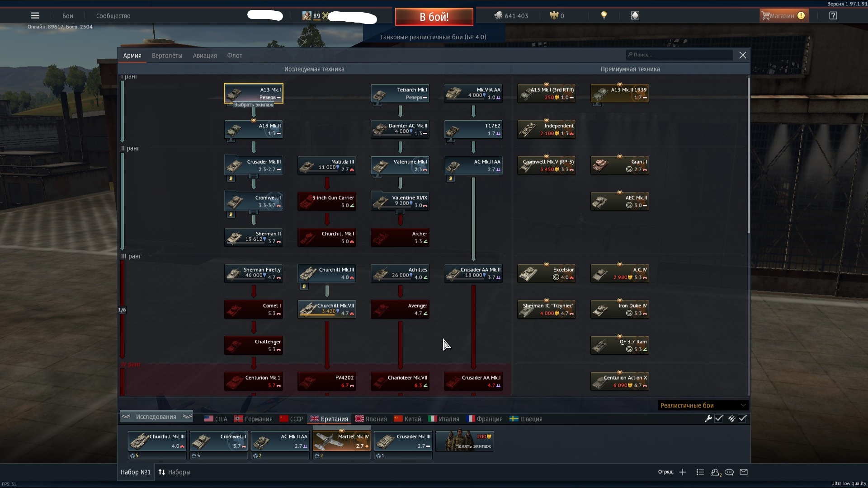Open the Магазин shop button

click(784, 16)
